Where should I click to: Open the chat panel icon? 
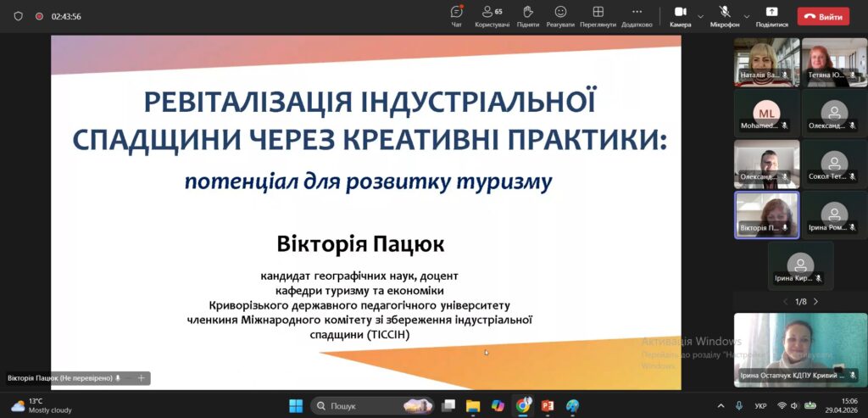coord(457,12)
